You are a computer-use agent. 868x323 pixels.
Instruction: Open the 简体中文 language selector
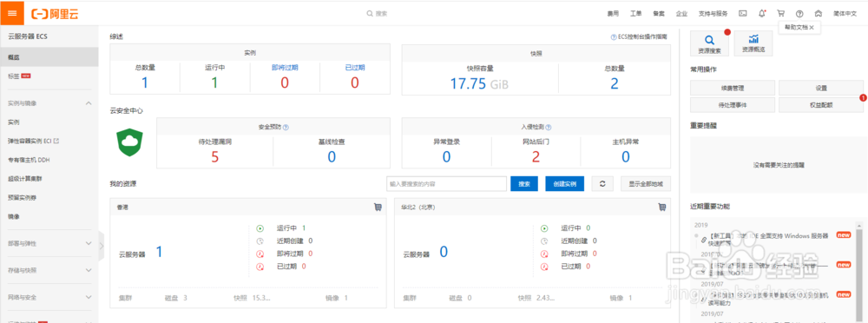pos(845,13)
